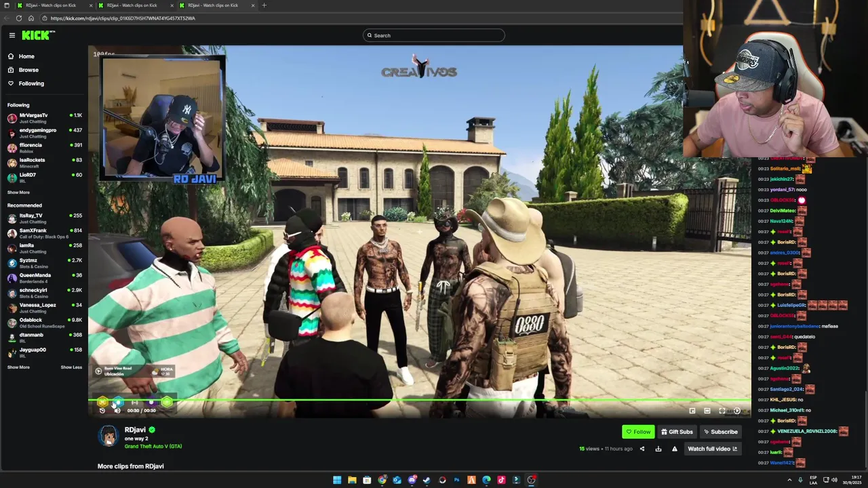The image size is (868, 488).
Task: Mute the clip with the speaker icon
Action: [117, 411]
